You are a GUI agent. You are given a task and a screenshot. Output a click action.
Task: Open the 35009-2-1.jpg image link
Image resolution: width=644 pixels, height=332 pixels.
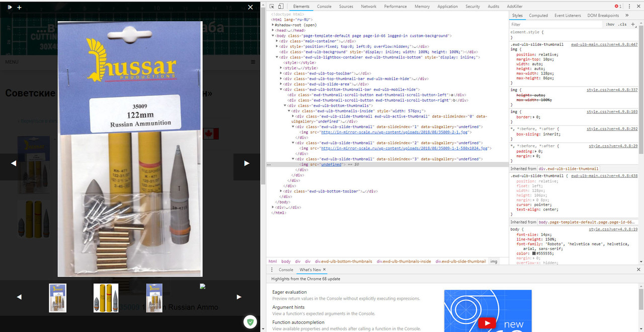[x=395, y=132]
